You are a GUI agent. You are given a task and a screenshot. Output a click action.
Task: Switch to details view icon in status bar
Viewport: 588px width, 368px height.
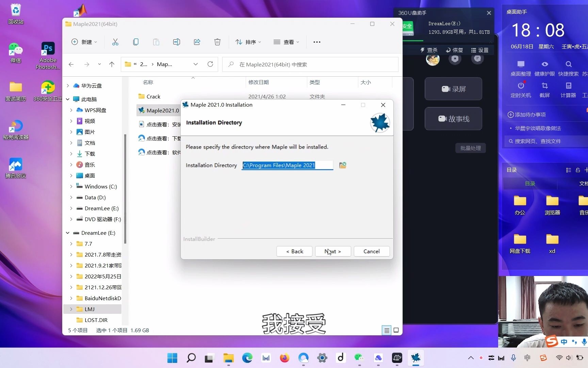click(x=387, y=330)
